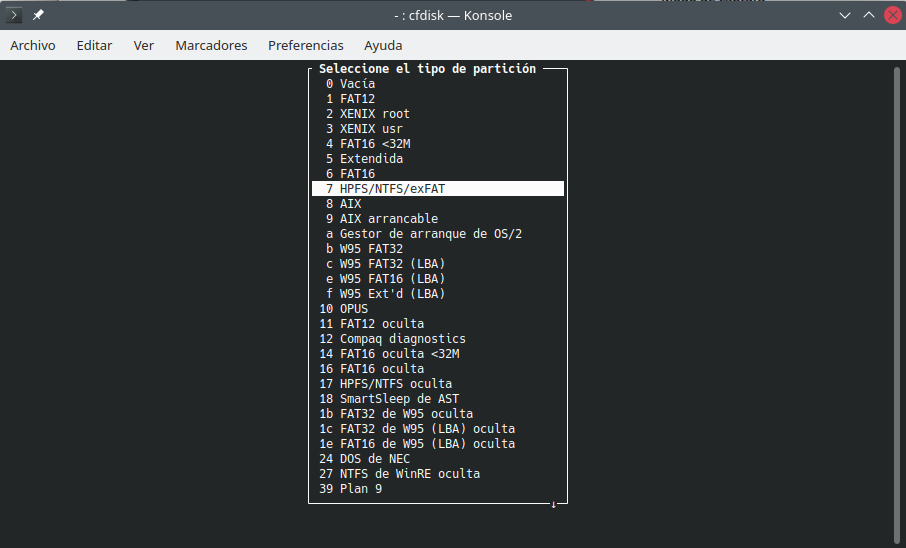Open the Marcadores menu

click(211, 45)
